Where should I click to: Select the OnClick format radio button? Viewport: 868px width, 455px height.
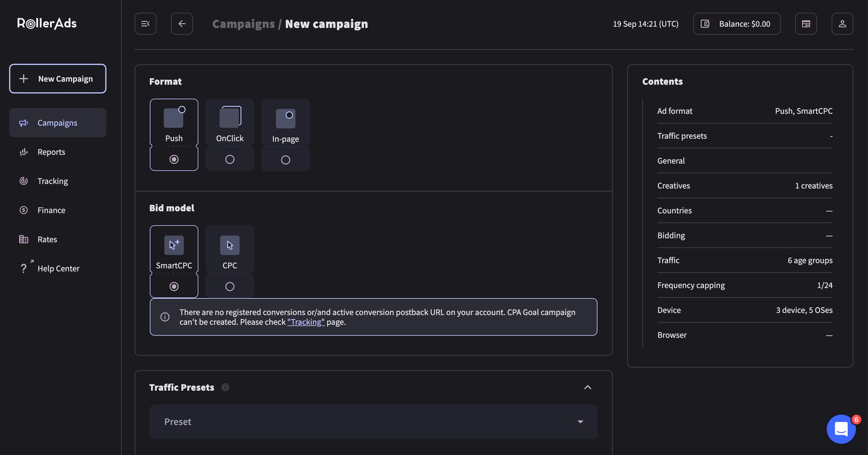230,159
